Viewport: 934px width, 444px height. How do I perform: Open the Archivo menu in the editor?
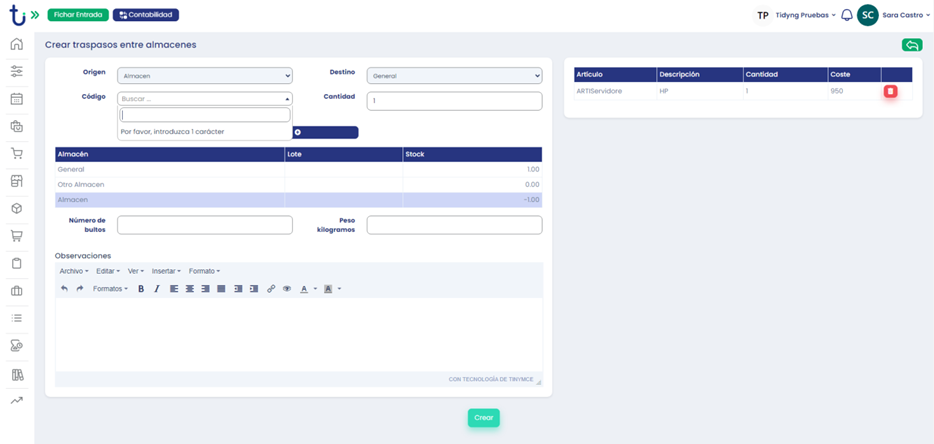click(x=73, y=271)
